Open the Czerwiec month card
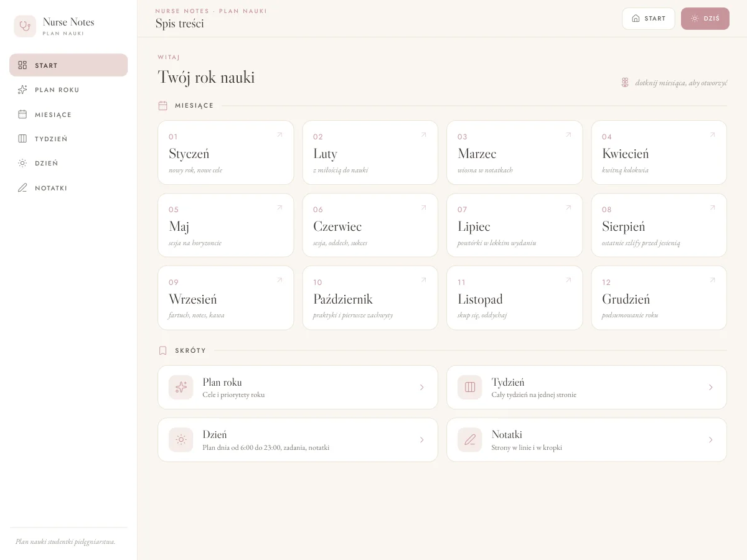 click(x=370, y=225)
